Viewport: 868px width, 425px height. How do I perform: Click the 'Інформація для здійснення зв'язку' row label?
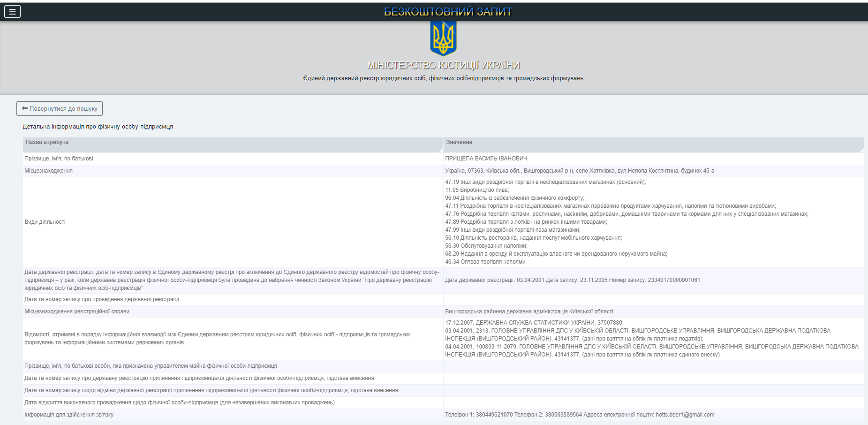coord(69,415)
